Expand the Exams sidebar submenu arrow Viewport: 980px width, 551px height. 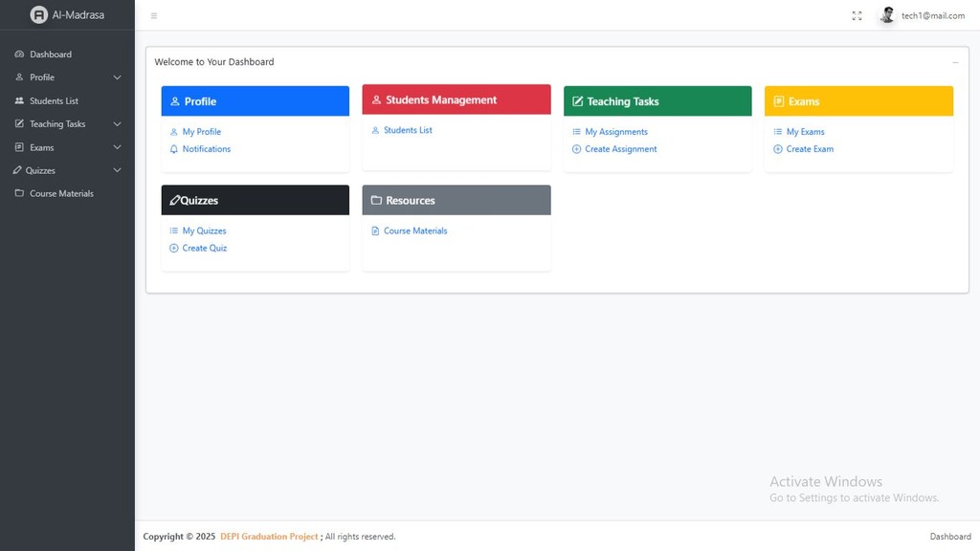pos(117,147)
